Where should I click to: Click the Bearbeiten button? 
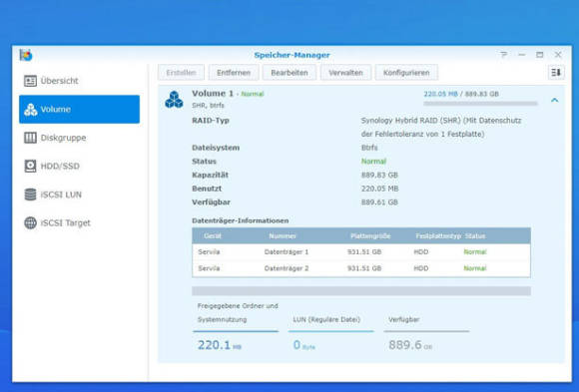tap(289, 73)
